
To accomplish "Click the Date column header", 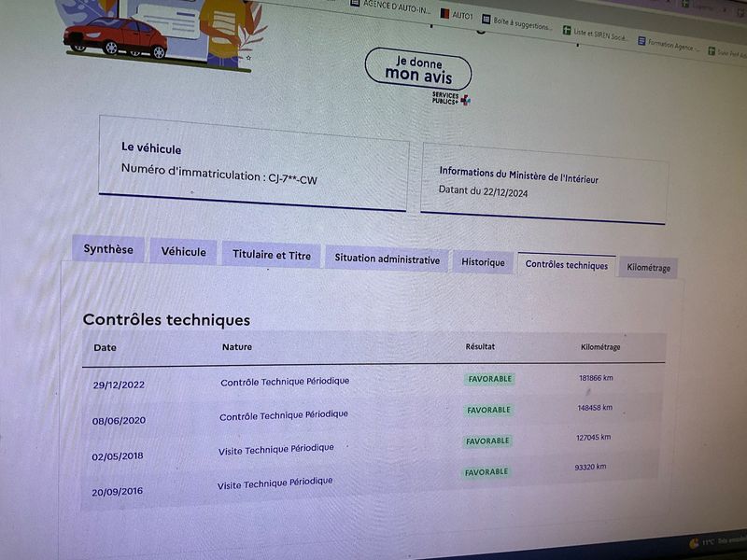I will pyautogui.click(x=105, y=347).
